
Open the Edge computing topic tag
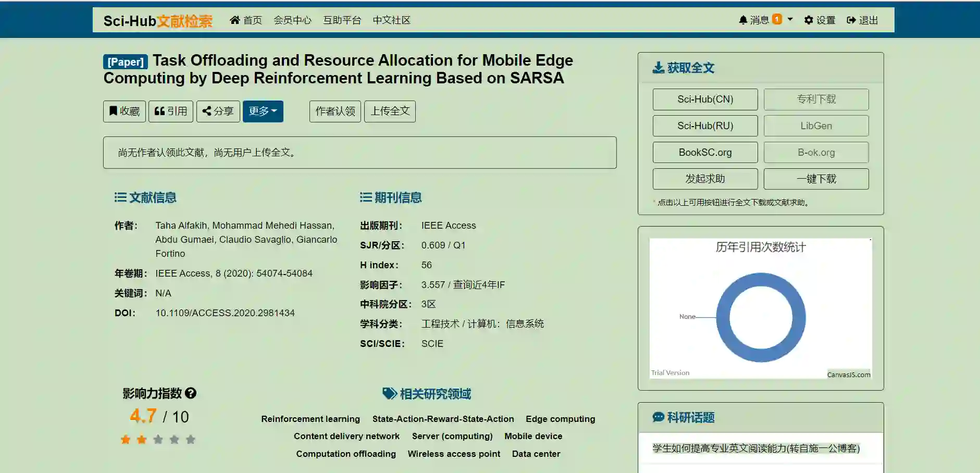pyautogui.click(x=561, y=419)
